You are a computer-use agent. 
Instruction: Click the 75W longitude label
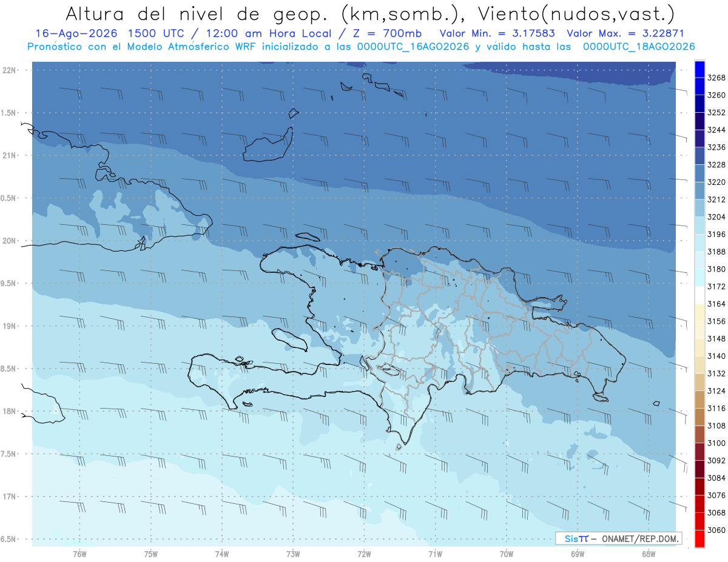pos(151,554)
